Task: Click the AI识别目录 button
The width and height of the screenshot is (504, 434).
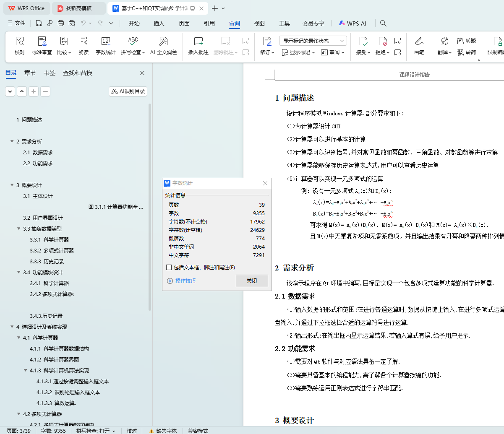Action: [128, 91]
